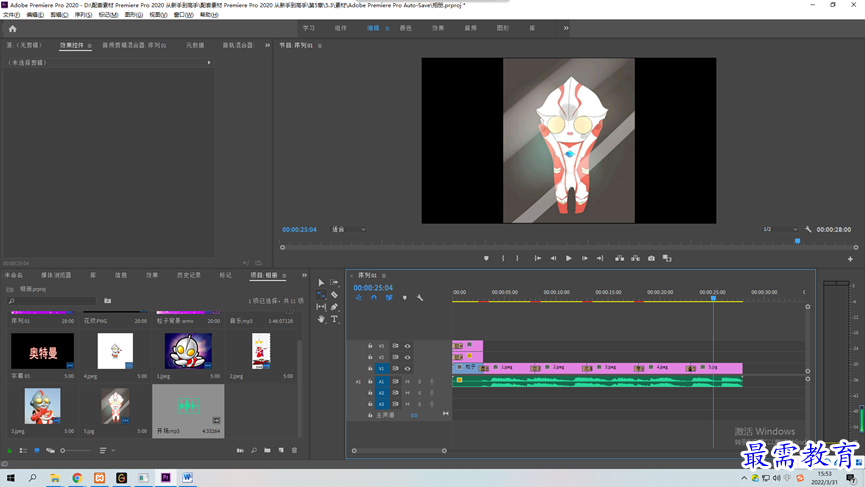Open program monitor settings wrench
Screen dimensions: 865x487
click(808, 229)
